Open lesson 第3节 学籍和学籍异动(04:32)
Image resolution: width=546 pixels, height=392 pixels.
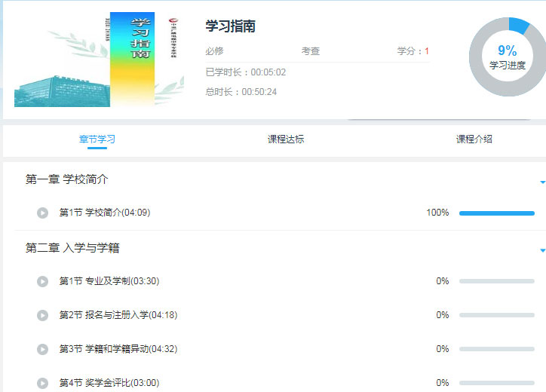pos(118,349)
